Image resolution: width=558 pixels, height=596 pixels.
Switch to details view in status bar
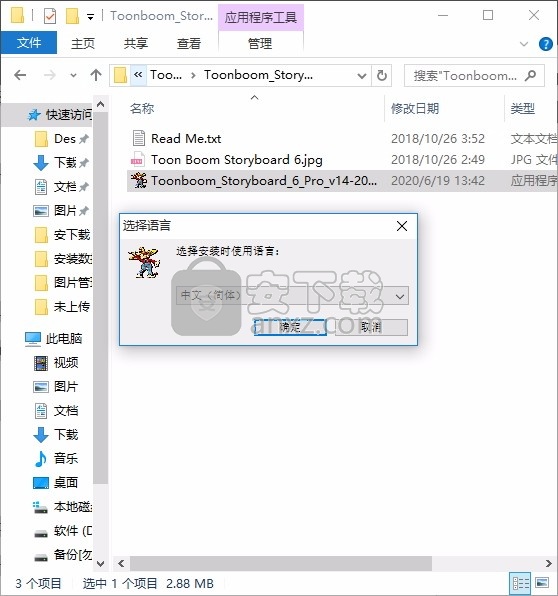520,583
